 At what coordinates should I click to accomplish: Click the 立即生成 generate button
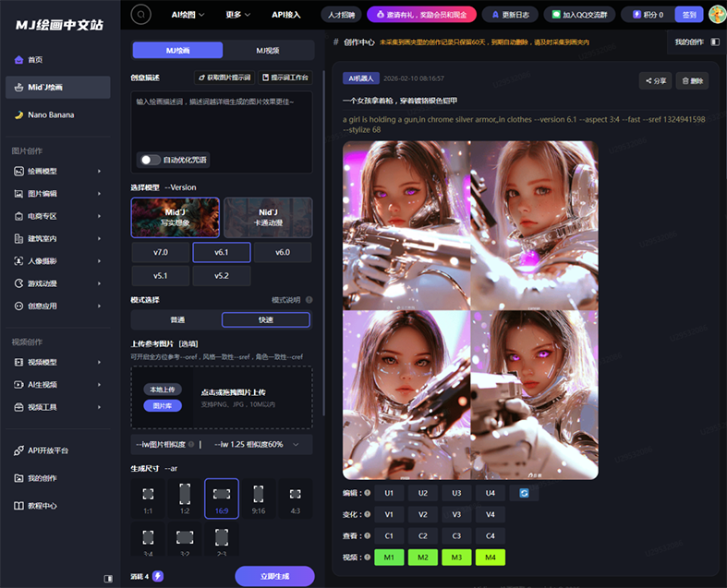point(274,576)
